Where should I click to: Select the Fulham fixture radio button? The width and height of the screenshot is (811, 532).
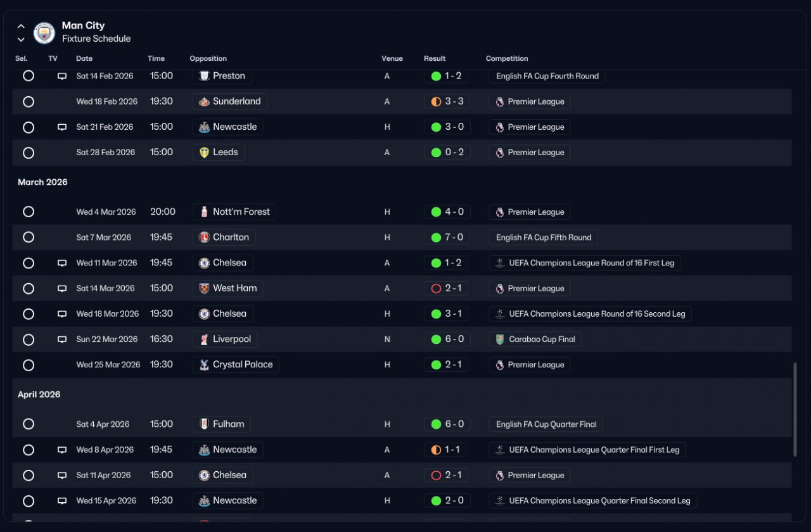click(x=29, y=424)
